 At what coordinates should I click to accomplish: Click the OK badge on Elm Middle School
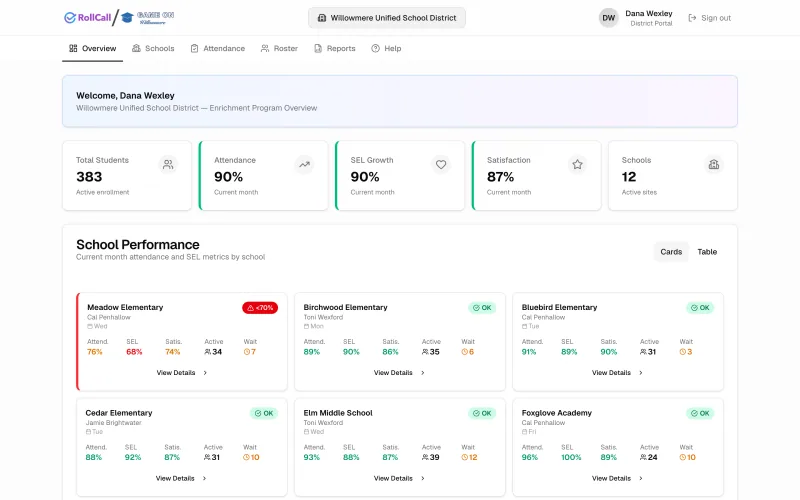coord(482,413)
